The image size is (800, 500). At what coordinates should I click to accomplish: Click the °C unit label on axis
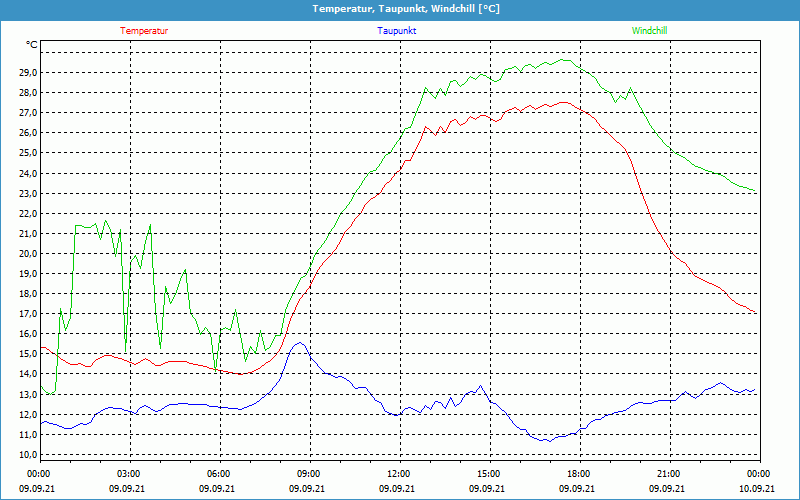coord(31,45)
